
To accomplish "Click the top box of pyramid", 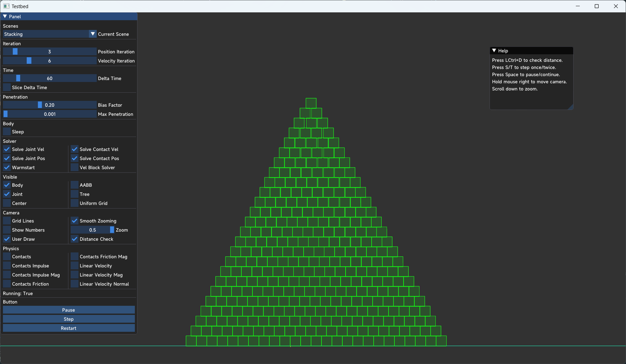I will 311,103.
